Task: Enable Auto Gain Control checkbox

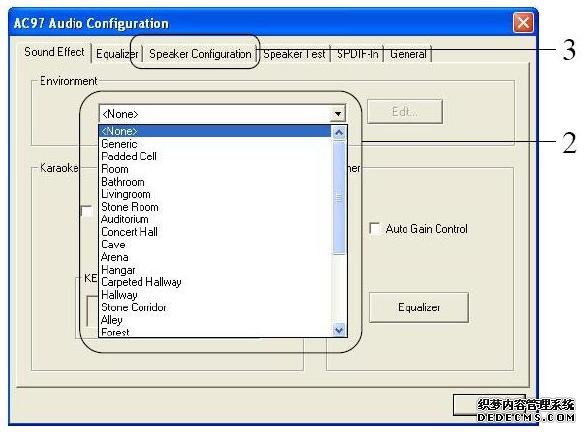Action: (374, 228)
